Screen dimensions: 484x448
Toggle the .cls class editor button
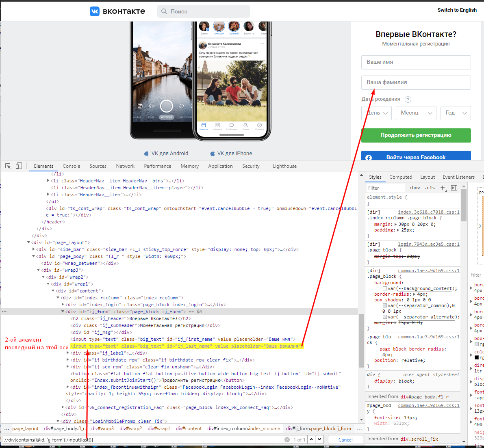430,188
